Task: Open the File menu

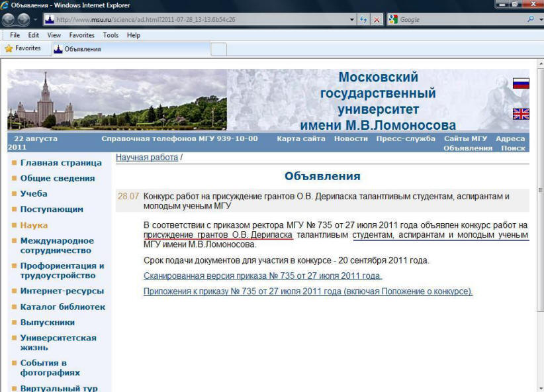Action: (15, 35)
